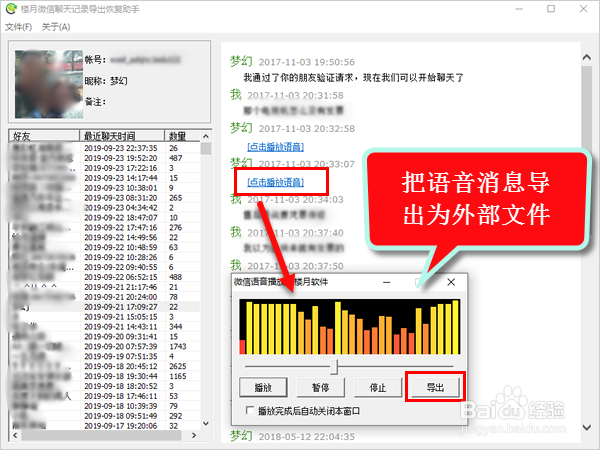The width and height of the screenshot is (600, 450).
Task: Select row dated 2019-09-23 10:38:01
Action: coord(104,188)
